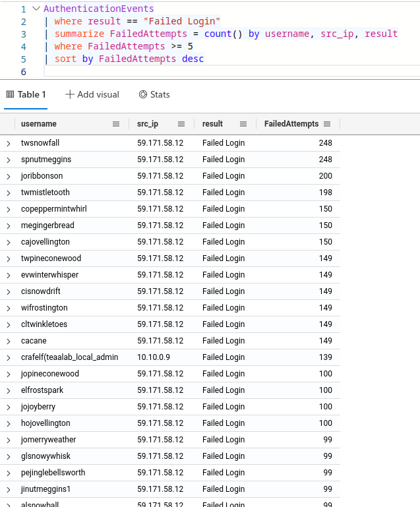Image resolution: width=420 pixels, height=507 pixels.
Task: Select the 248 FailedAttempts cell for twsnowfall
Action: tap(325, 143)
